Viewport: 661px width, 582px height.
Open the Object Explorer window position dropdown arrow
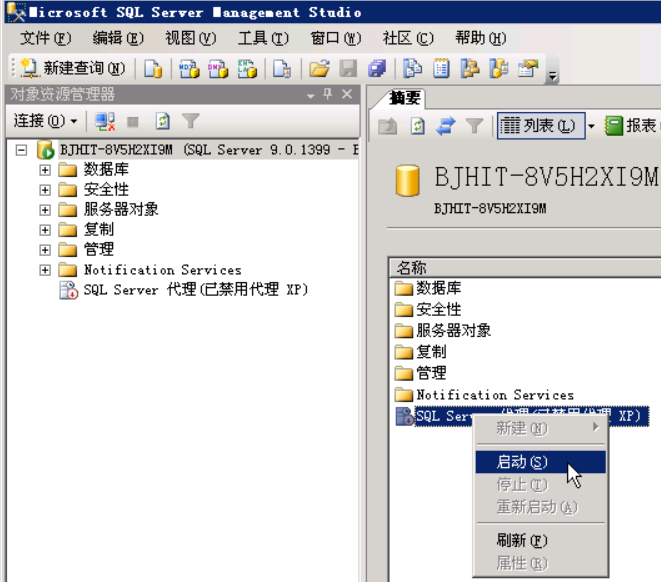(311, 95)
